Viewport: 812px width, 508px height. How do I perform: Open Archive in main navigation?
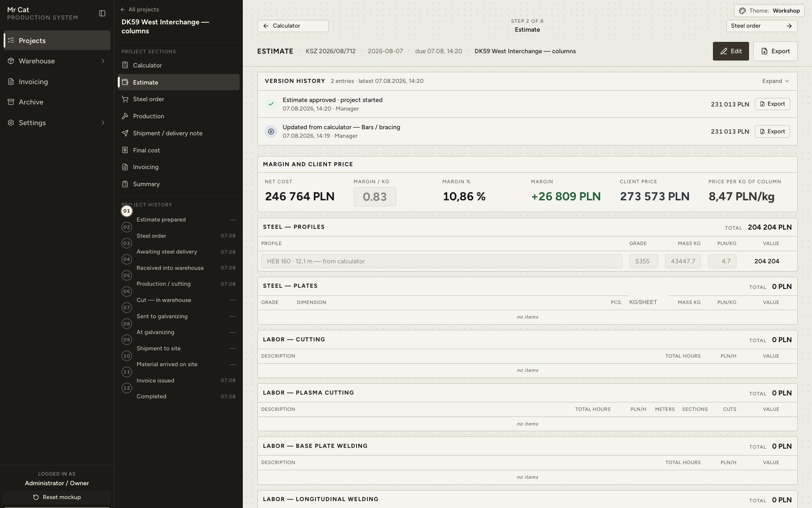[57, 102]
